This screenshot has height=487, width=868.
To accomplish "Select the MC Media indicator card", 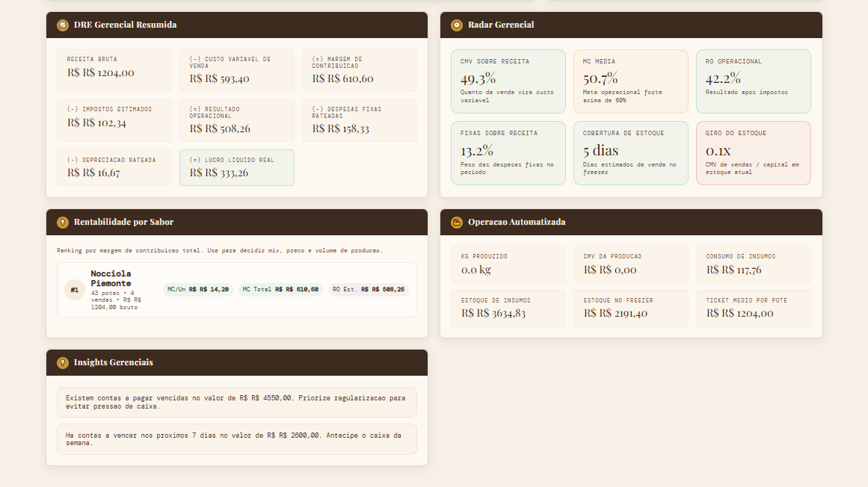I will 630,81.
